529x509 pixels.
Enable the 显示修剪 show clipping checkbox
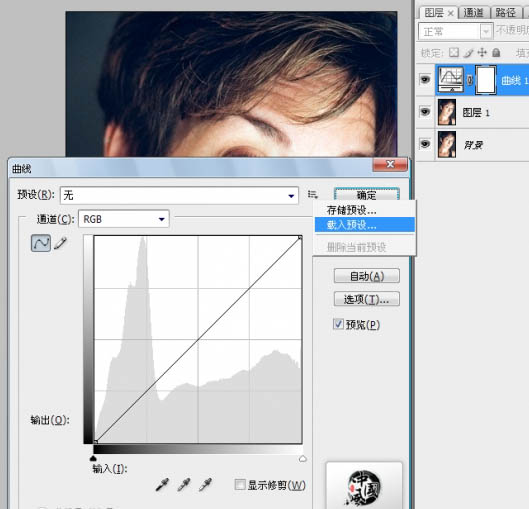point(240,485)
